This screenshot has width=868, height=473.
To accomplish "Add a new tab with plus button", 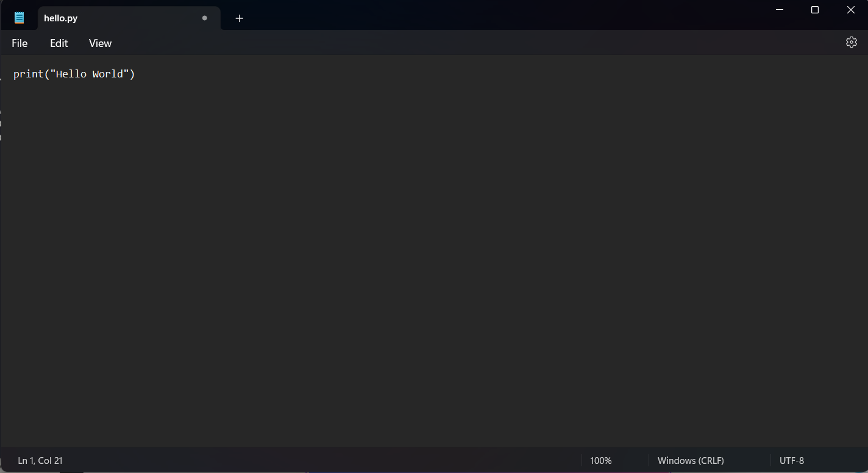I will click(240, 18).
